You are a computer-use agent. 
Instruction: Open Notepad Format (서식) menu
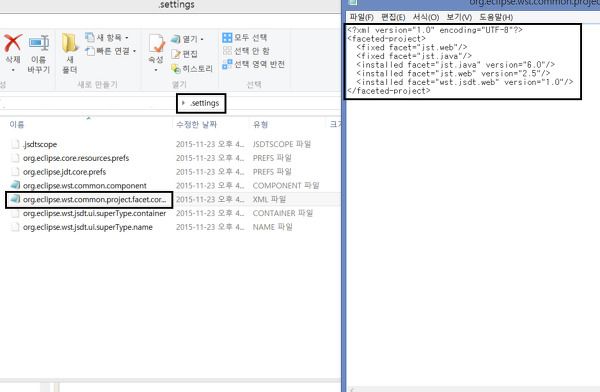426,17
